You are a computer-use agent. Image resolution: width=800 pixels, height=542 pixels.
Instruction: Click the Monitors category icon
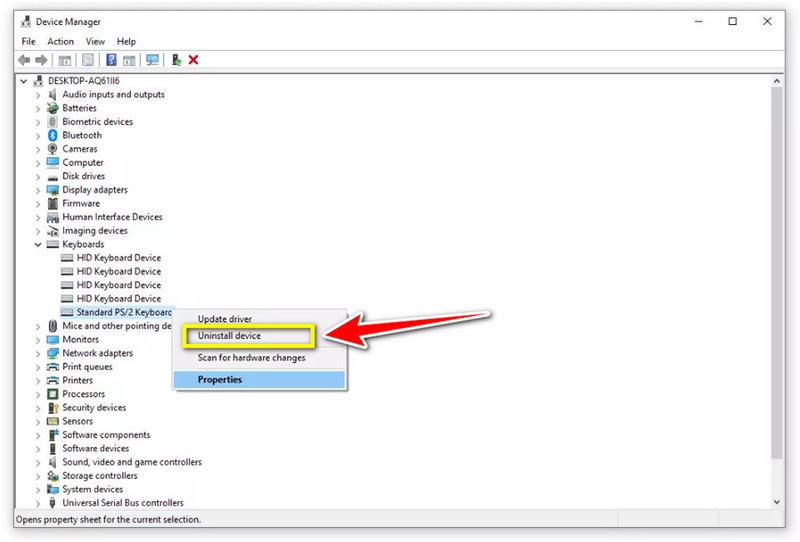click(53, 340)
